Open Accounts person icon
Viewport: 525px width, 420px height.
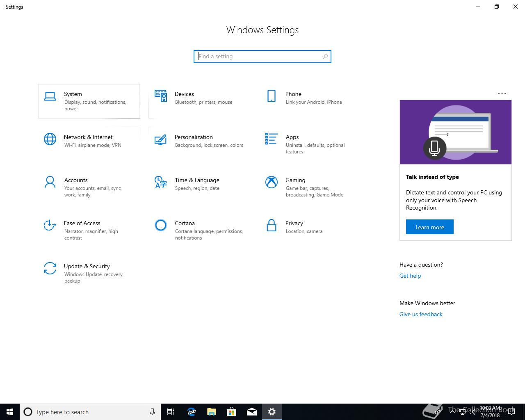(x=50, y=182)
